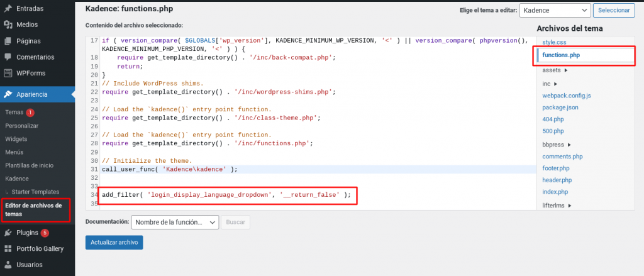Open the Kadence theme selection dropdown
Viewport: 644px width, 276px height.
(x=555, y=10)
